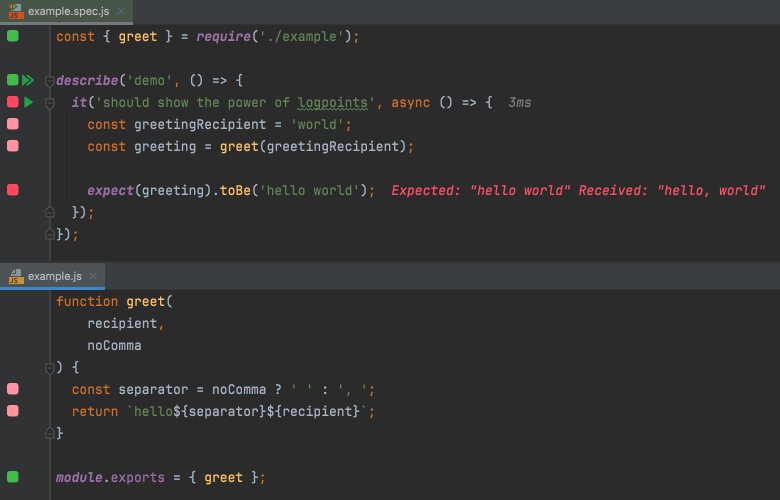Screen dimensions: 780x500
Task: Click the underlined word 'logpoints'
Action: tap(332, 102)
